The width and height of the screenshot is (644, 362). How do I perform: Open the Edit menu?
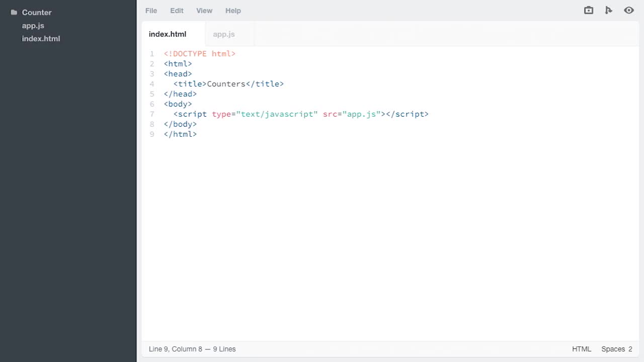click(177, 11)
